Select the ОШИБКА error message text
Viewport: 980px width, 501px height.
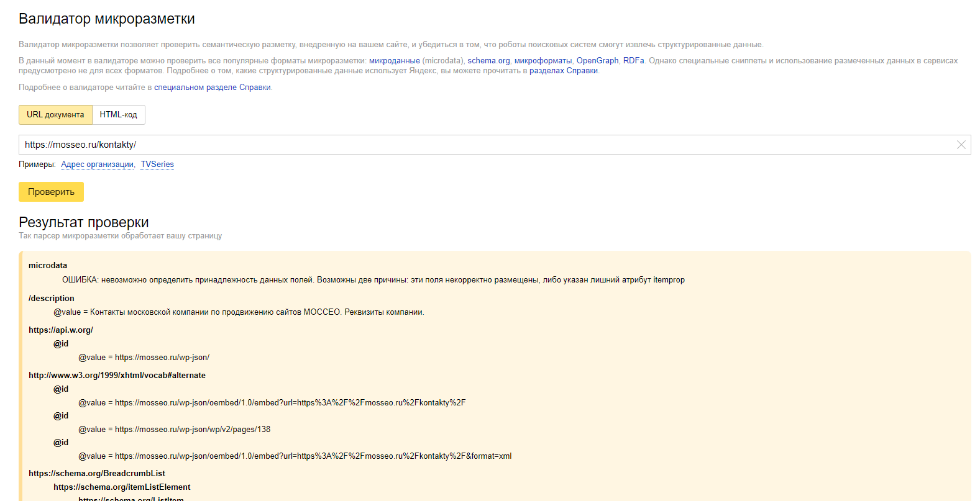pos(373,280)
